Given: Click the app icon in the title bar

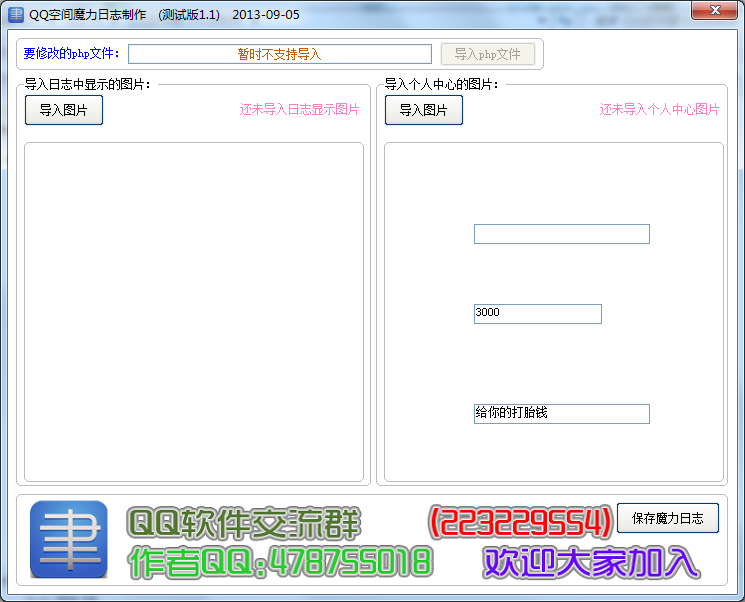Looking at the screenshot, I should click(x=15, y=15).
